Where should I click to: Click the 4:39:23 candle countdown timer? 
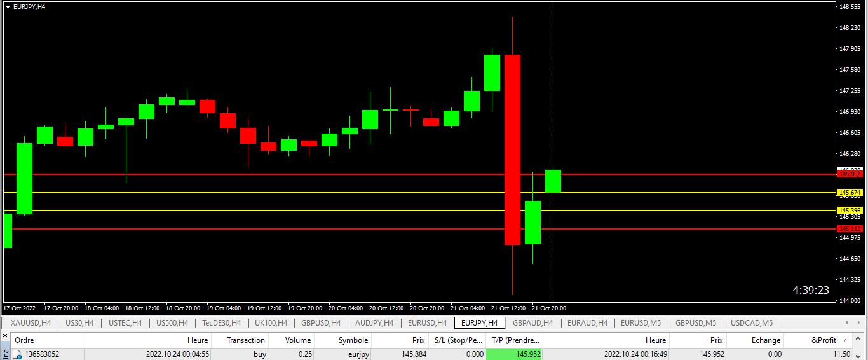coord(811,290)
